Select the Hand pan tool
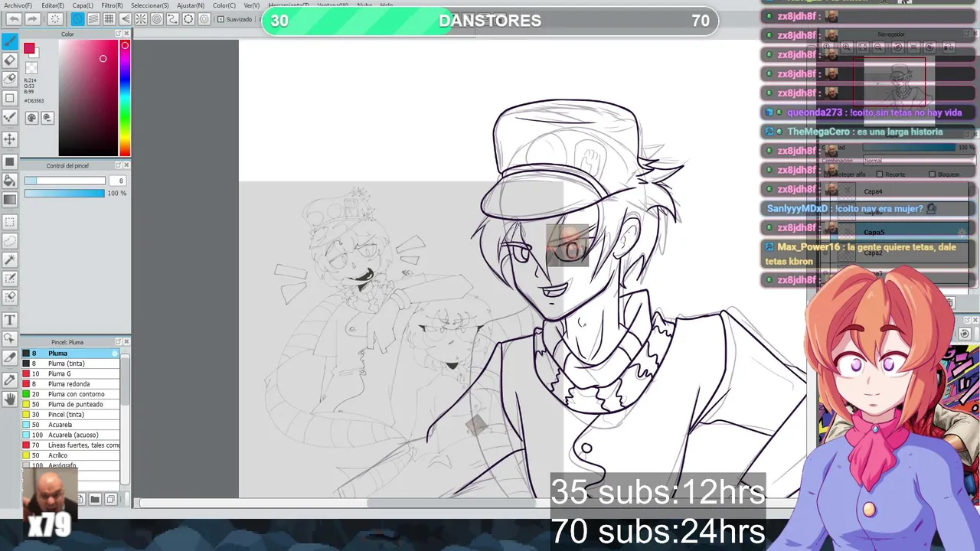Screen dimensions: 980x551 (10, 399)
